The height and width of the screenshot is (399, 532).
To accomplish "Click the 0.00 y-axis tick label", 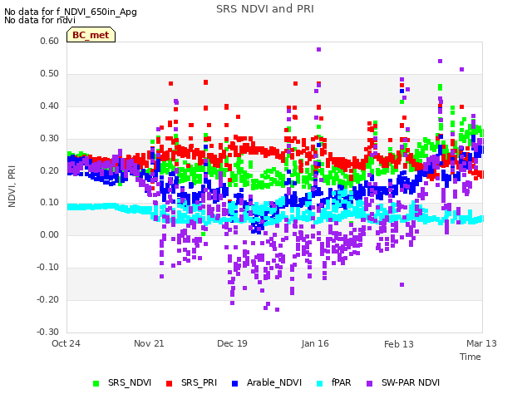I will coord(50,234).
